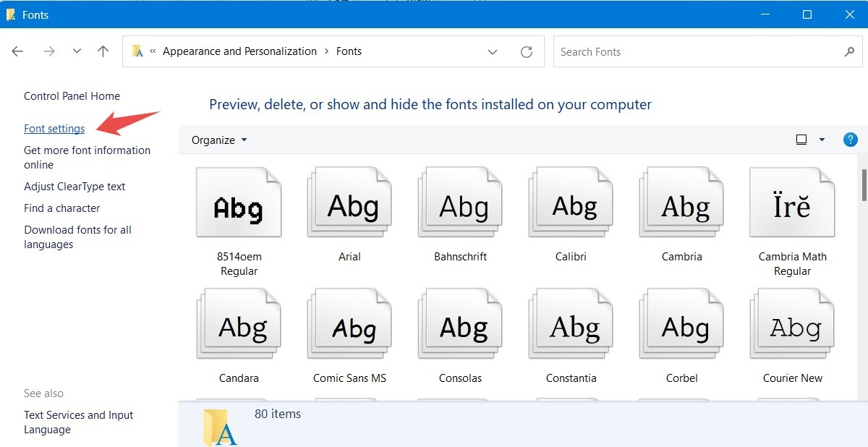Expand the recent locations history chevron
Viewport: 868px width, 447px height.
click(x=77, y=51)
